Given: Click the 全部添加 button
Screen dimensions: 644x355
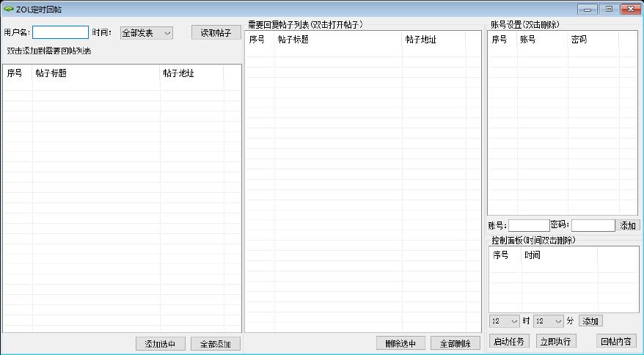Looking at the screenshot, I should click(216, 344).
